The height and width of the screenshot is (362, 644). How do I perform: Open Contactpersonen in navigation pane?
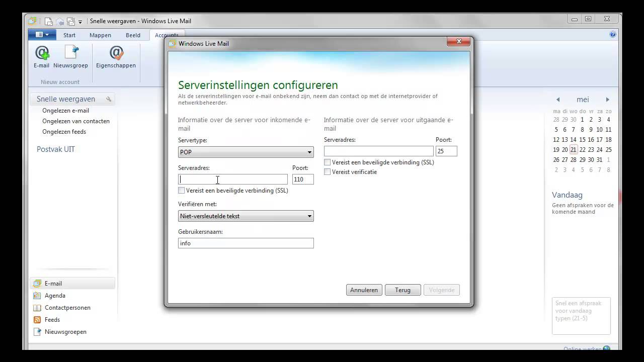point(67,308)
